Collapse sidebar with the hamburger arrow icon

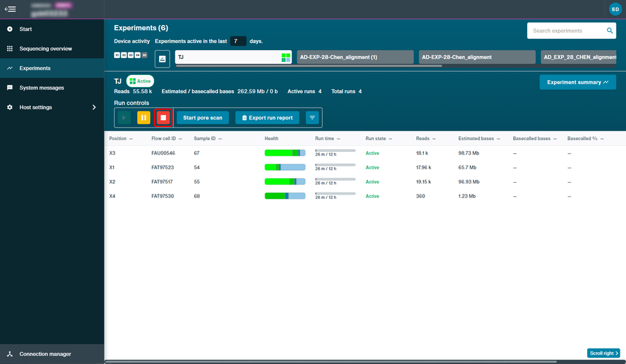(x=10, y=9)
